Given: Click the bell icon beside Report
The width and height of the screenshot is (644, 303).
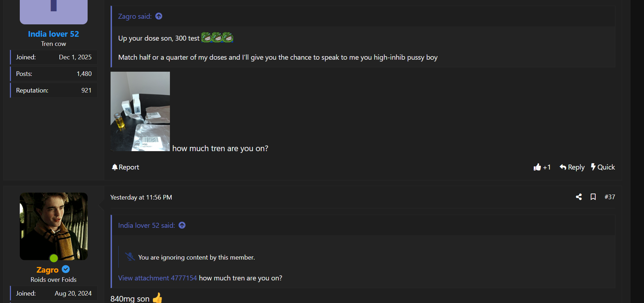Looking at the screenshot, I should (x=114, y=167).
